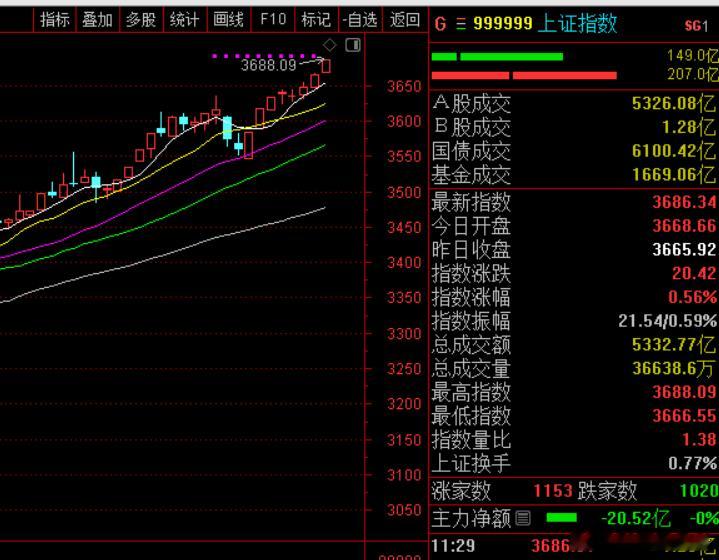719x560 pixels.
Task: Open the F10 company info
Action: [x=272, y=20]
